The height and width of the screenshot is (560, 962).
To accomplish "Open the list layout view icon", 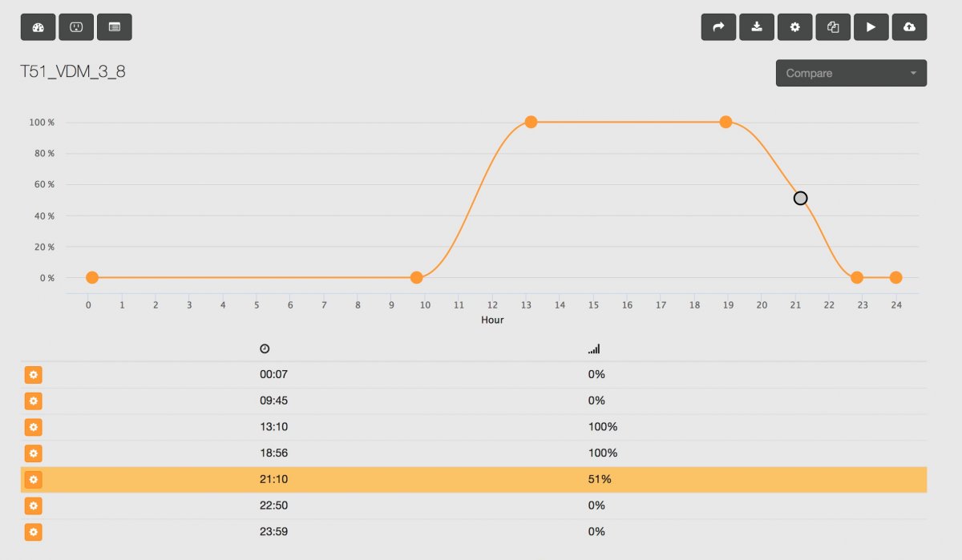I will click(x=115, y=26).
